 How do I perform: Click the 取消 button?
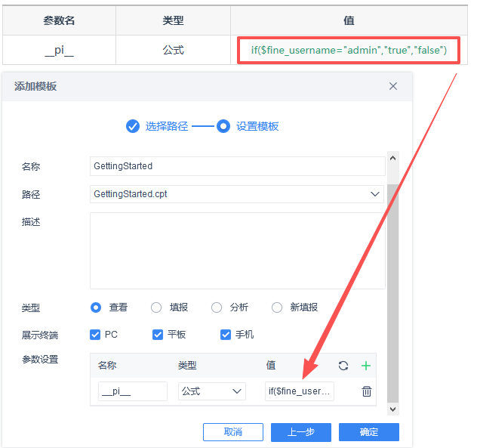[233, 432]
